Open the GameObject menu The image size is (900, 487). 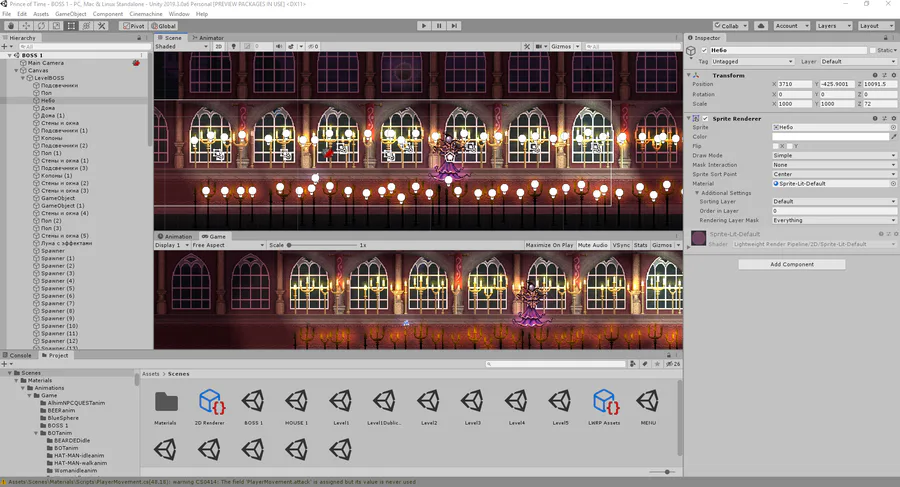[71, 14]
